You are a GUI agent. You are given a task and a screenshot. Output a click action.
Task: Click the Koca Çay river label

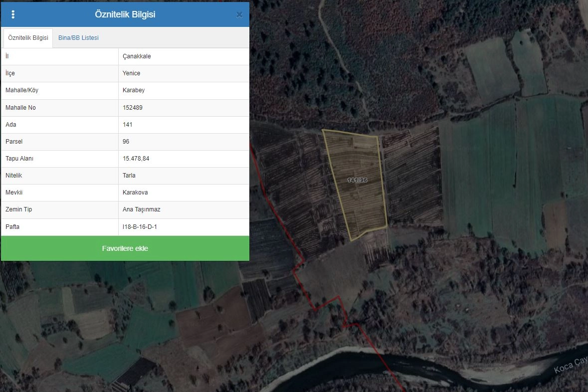point(570,368)
